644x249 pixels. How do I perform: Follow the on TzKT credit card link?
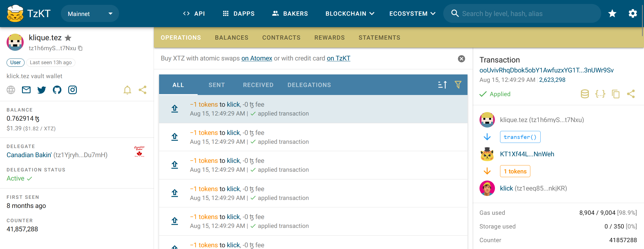click(x=338, y=58)
